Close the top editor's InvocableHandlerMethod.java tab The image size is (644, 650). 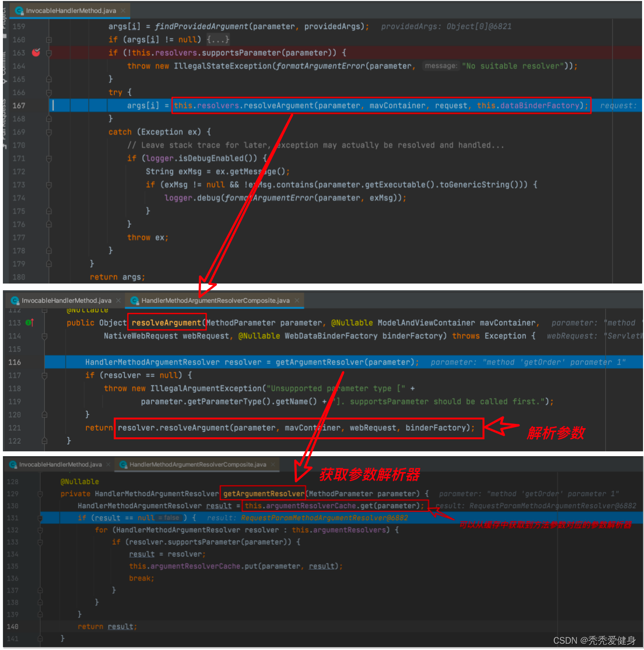[x=123, y=11]
